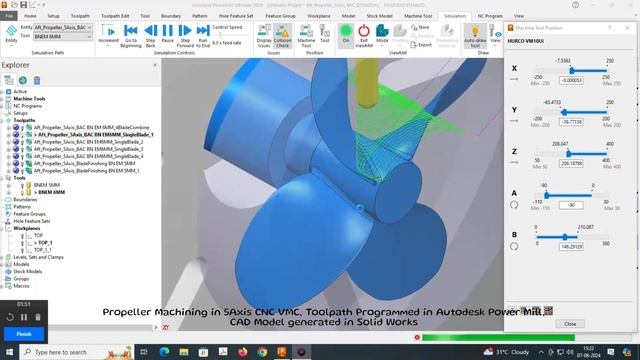The height and width of the screenshot is (360, 640).
Task: Switch to the Boundary ribbon tab
Action: (171, 16)
